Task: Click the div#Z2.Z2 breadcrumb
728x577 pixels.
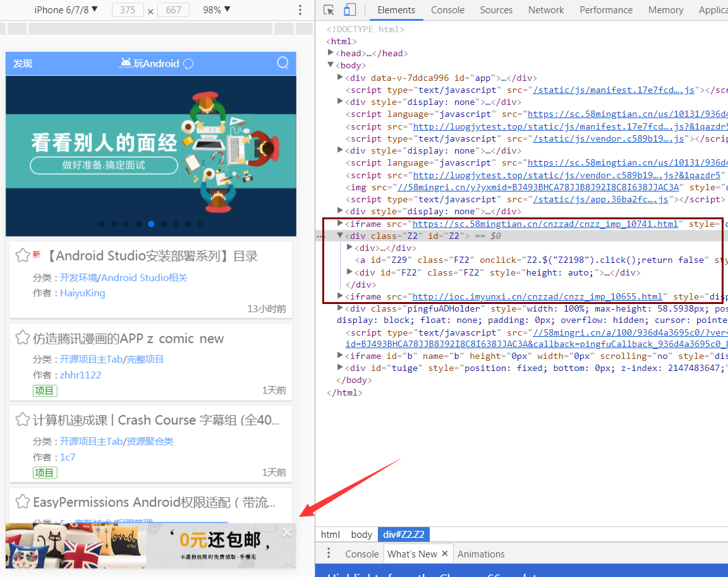Action: coord(403,534)
